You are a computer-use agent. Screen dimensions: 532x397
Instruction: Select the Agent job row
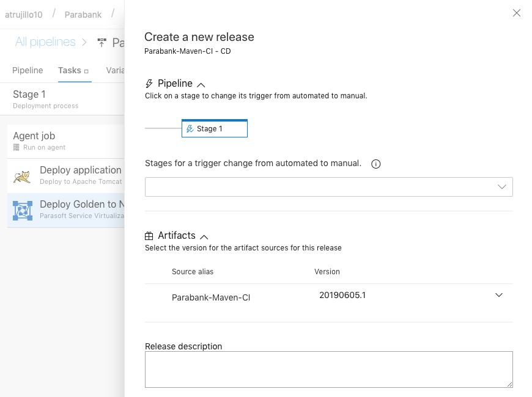pyautogui.click(x=66, y=141)
